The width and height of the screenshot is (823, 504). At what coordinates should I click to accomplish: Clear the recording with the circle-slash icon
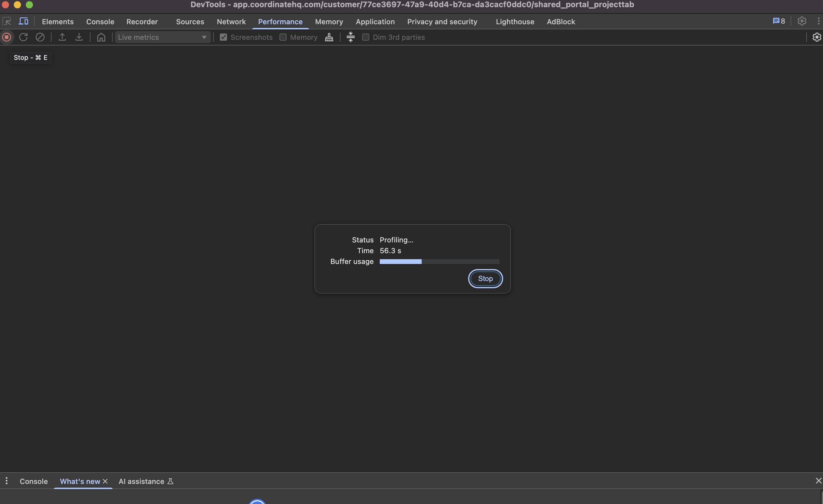[40, 37]
